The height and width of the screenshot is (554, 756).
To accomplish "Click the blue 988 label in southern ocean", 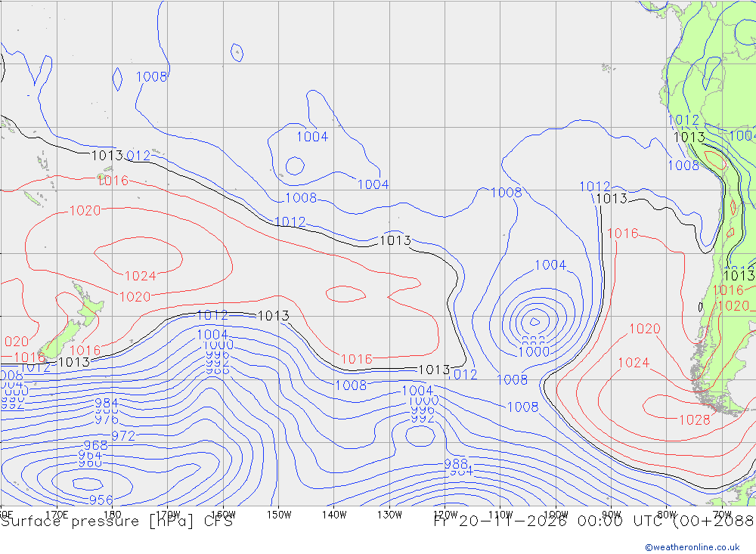I will pos(456,463).
